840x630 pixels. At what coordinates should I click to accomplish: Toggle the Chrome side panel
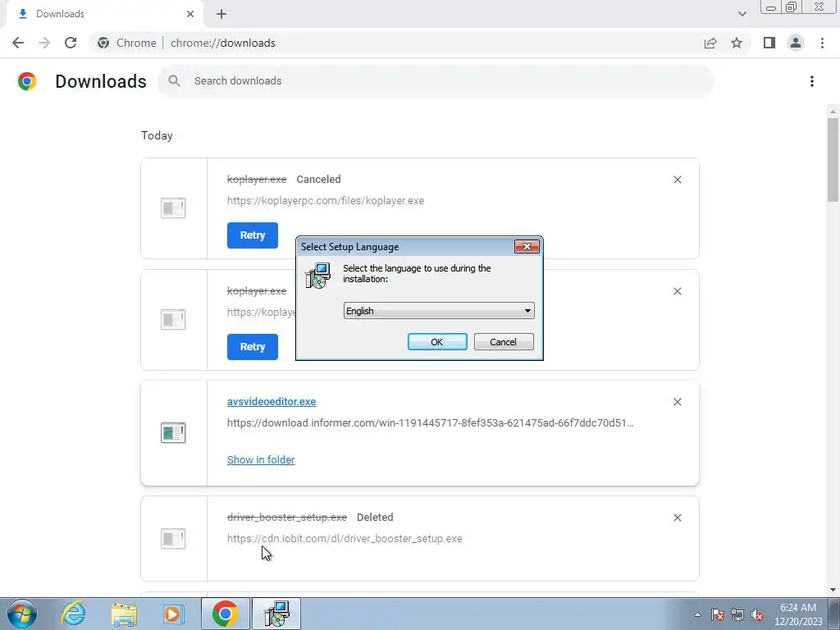pyautogui.click(x=769, y=43)
